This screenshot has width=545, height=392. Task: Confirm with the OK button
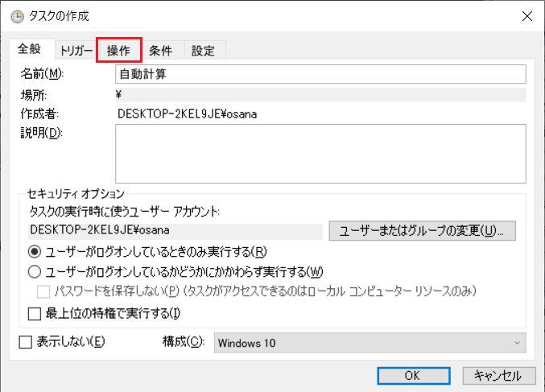pos(414,376)
